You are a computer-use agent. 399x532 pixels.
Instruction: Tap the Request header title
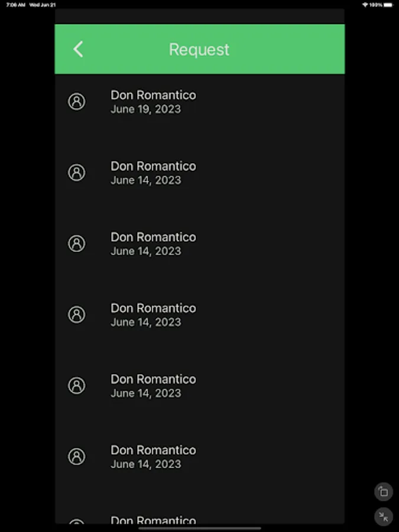(199, 49)
